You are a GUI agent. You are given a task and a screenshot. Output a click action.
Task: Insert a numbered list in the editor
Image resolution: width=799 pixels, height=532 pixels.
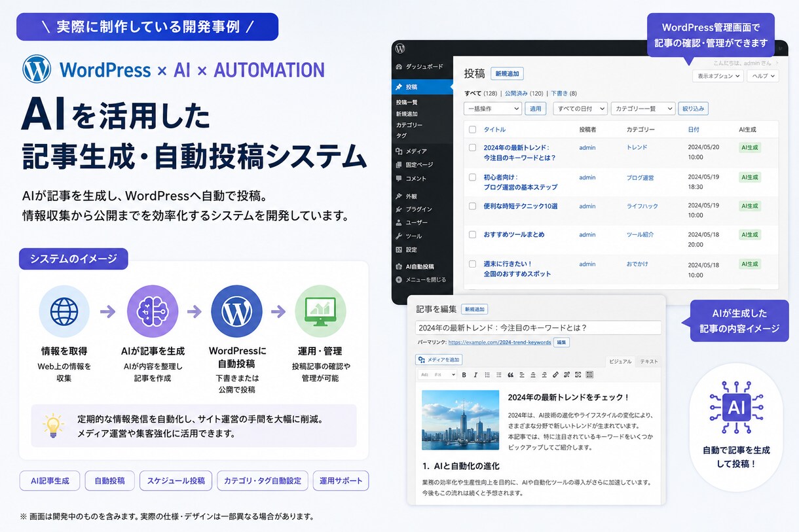pos(499,375)
